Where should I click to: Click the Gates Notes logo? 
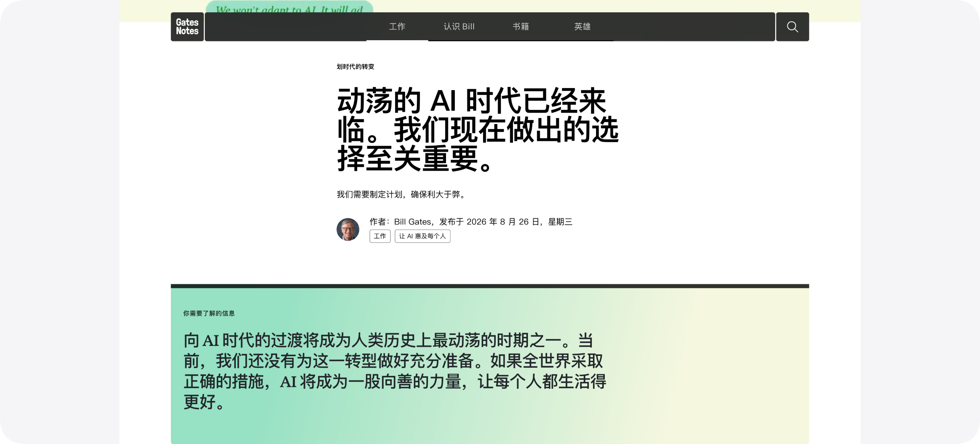coord(187,27)
